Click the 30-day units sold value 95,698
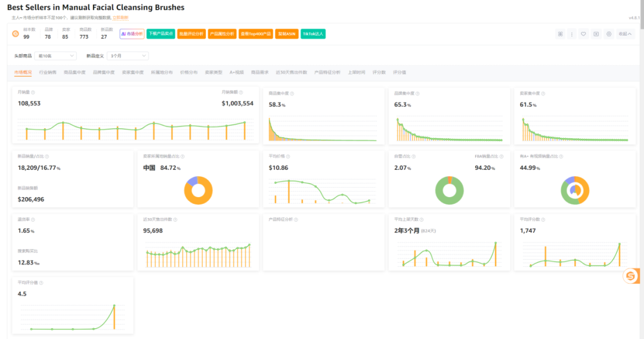644x339 pixels. click(x=153, y=231)
